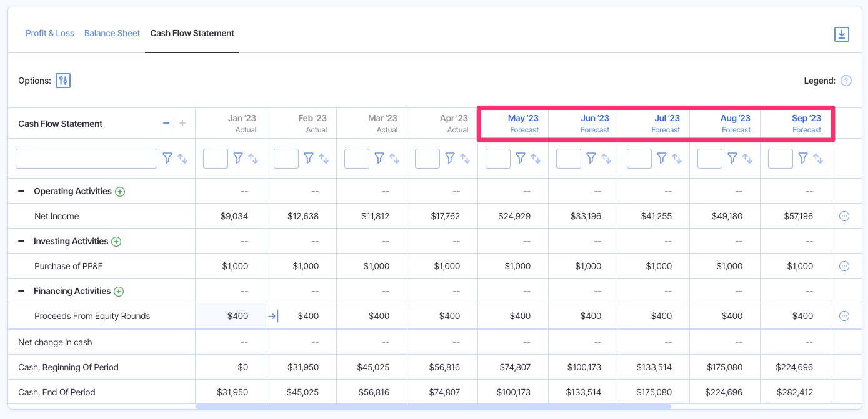868x419 pixels.
Task: Open options menu for Net Income row
Action: coord(845,215)
